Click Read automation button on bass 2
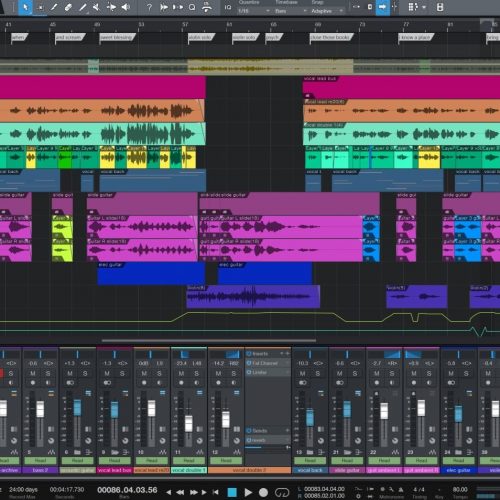 [x=40, y=461]
